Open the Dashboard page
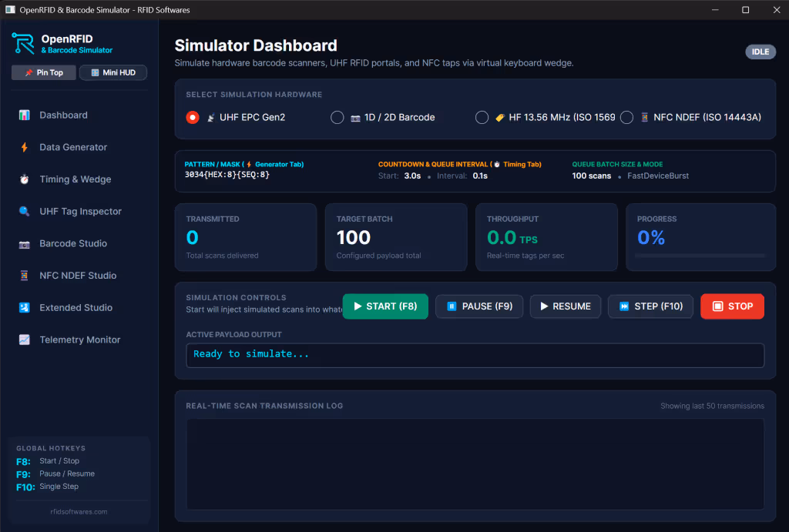Viewport: 789px width, 532px height. coord(79,115)
